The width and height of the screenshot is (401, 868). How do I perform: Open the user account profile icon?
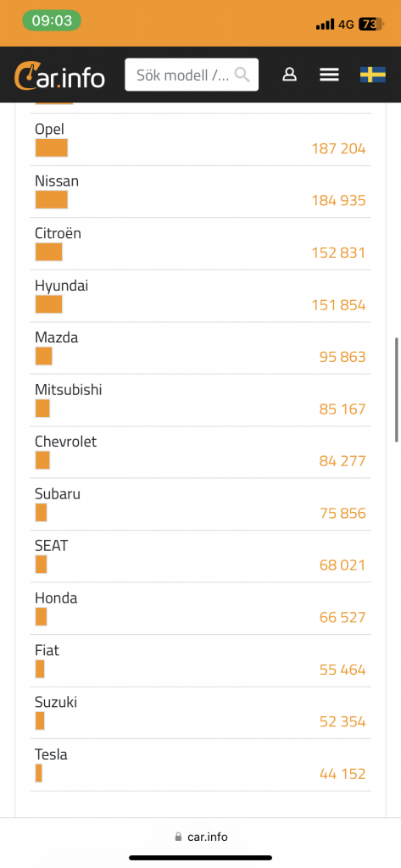289,75
